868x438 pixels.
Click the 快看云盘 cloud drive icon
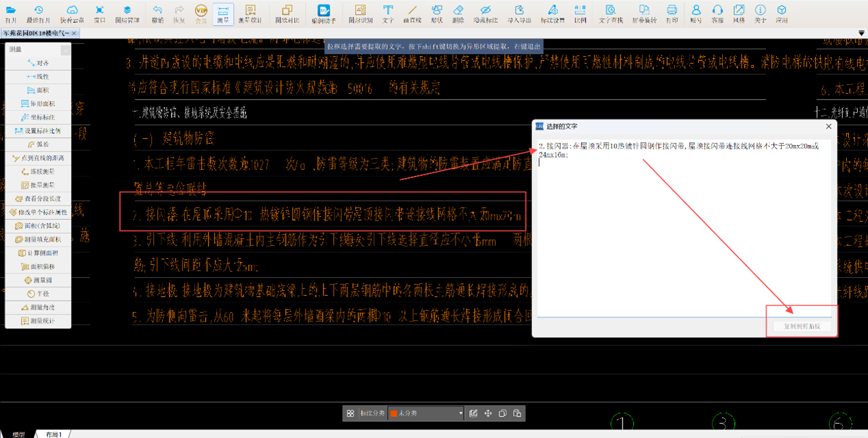pos(72,13)
